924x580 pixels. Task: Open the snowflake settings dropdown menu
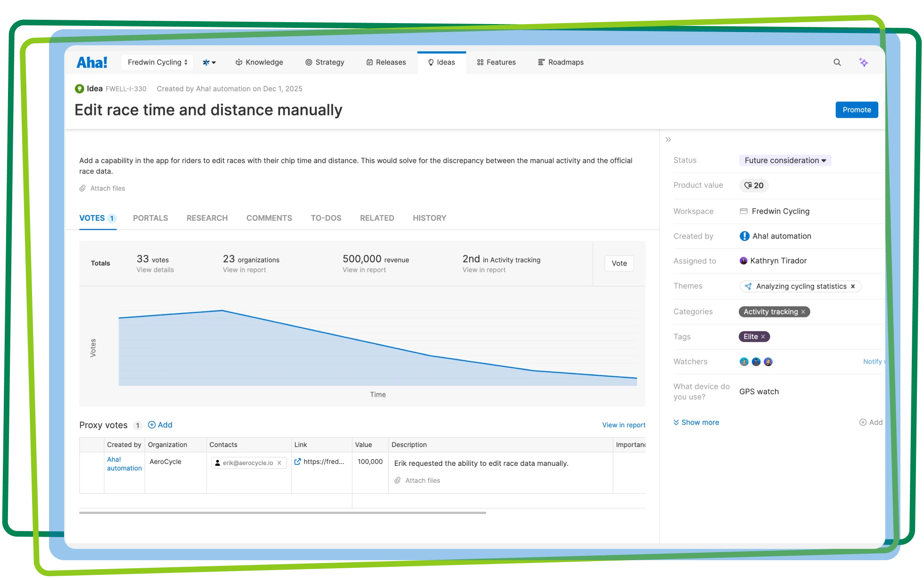pos(209,62)
